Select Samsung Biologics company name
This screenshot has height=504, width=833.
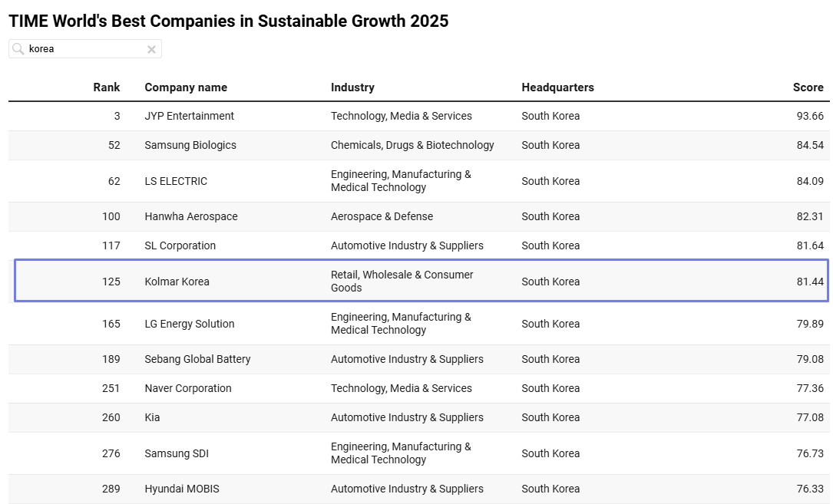click(x=190, y=145)
